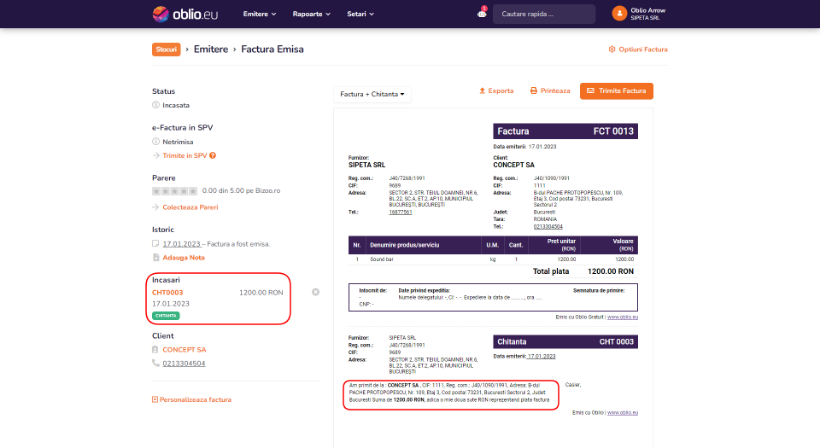Viewport: 820px width, 448px height.
Task: Click the phone number 0213304504 in sidebar
Action: click(184, 363)
